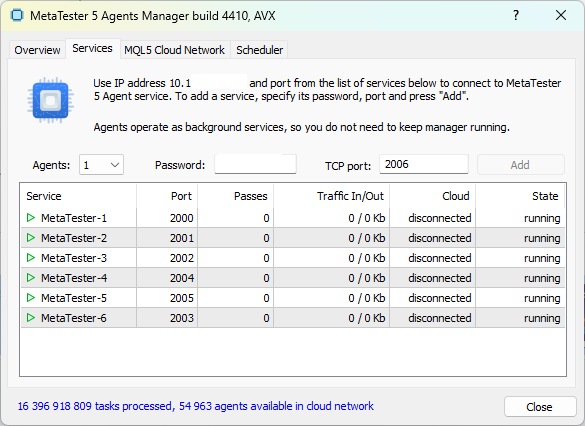The height and width of the screenshot is (426, 585).
Task: Click the green play icon beside MetaTester-4
Action: [x=31, y=278]
